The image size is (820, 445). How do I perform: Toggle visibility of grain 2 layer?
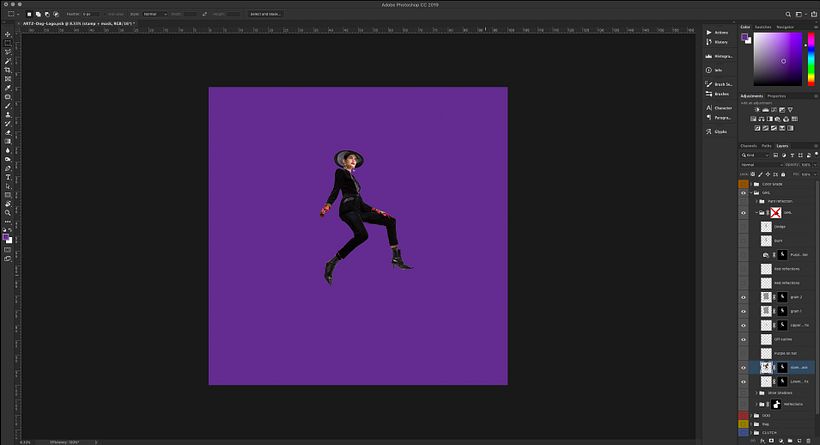743,297
